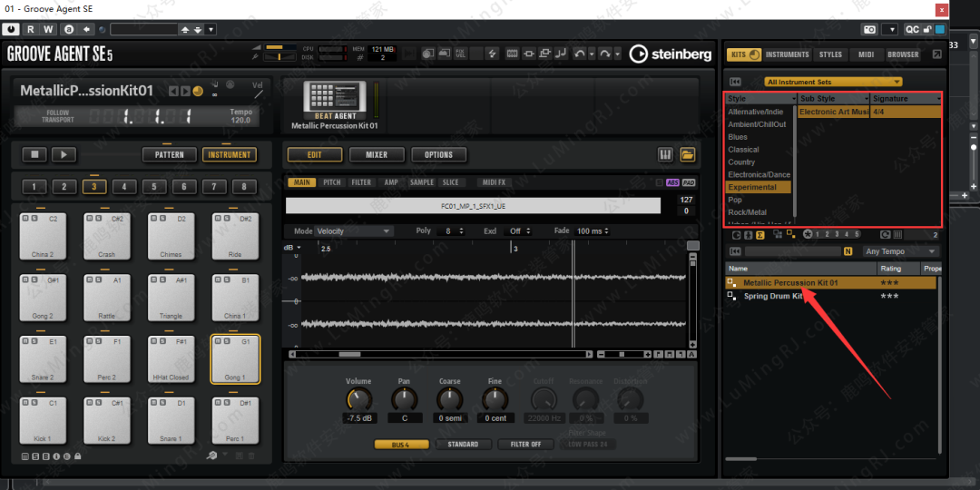Toggle the ABS button

tap(672, 182)
